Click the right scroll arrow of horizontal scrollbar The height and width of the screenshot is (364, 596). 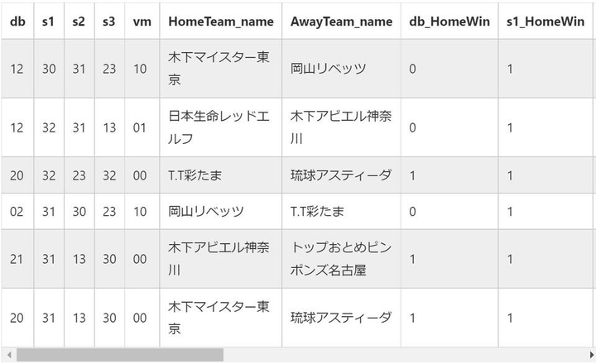click(589, 355)
